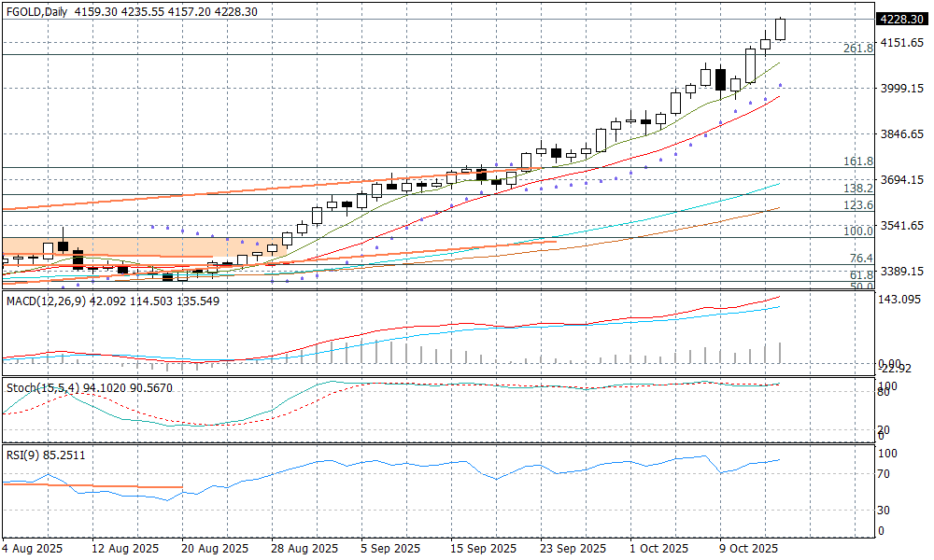Click the FGOLD,Daily chart title
Screen dimensions: 934x560
point(37,11)
